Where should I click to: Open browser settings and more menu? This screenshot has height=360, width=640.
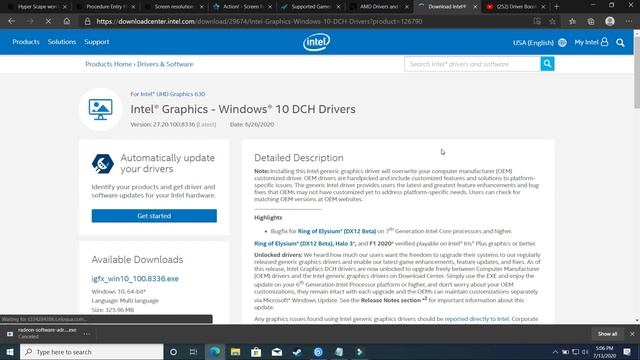coord(629,21)
